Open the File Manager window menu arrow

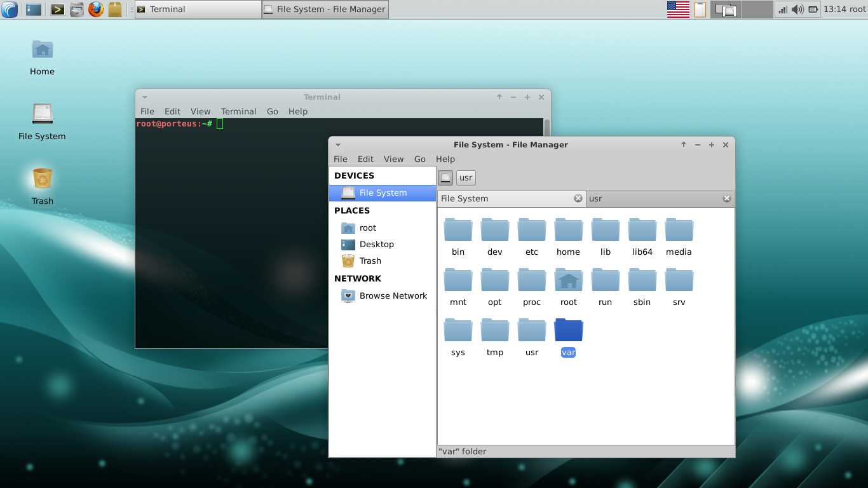tap(338, 145)
